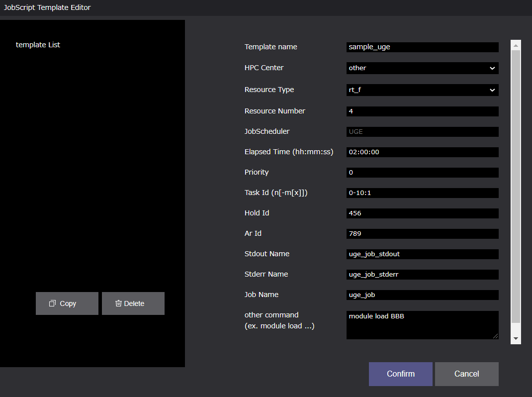
Task: Select the Ar Id input field
Action: point(422,234)
